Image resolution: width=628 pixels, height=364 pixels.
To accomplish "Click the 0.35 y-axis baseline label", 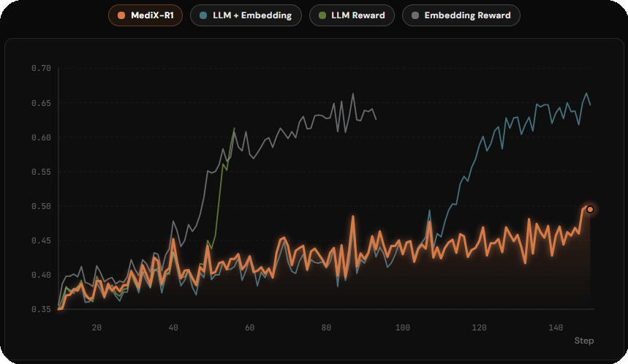I will 41,309.
